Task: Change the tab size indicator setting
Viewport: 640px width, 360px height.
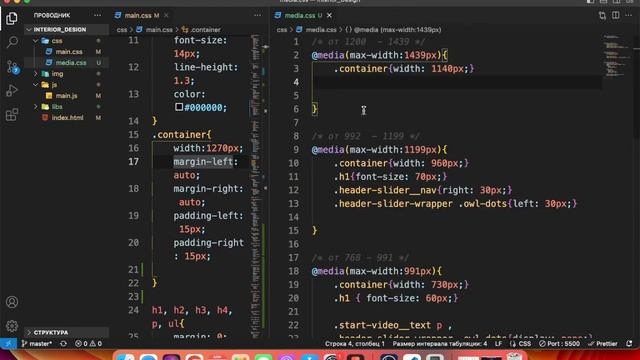Action: [x=440, y=344]
